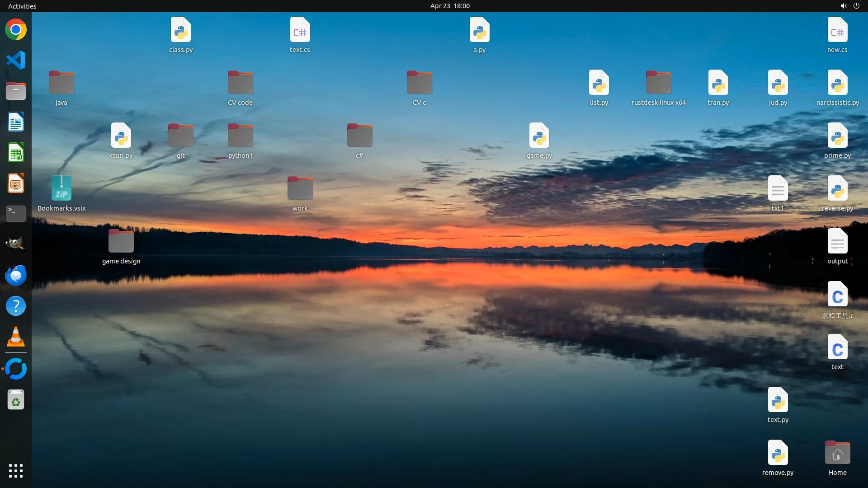Image resolution: width=868 pixels, height=488 pixels.
Task: Launch LibreOffice Calc from the dock
Action: point(16,153)
